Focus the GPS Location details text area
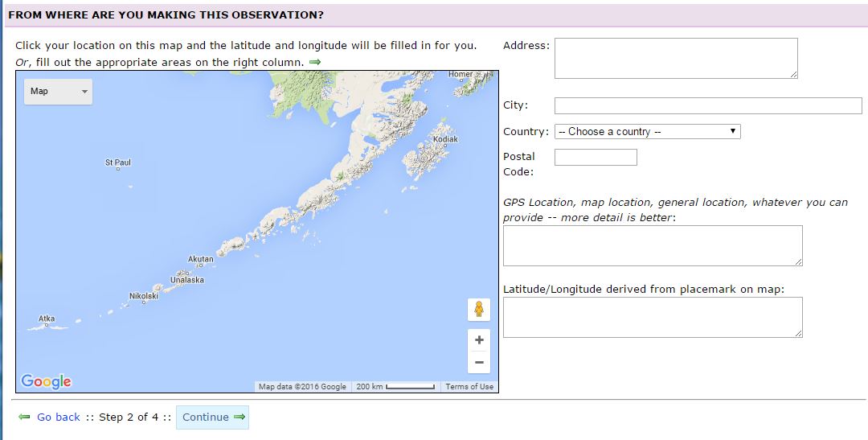The height and width of the screenshot is (440, 868). [x=653, y=245]
